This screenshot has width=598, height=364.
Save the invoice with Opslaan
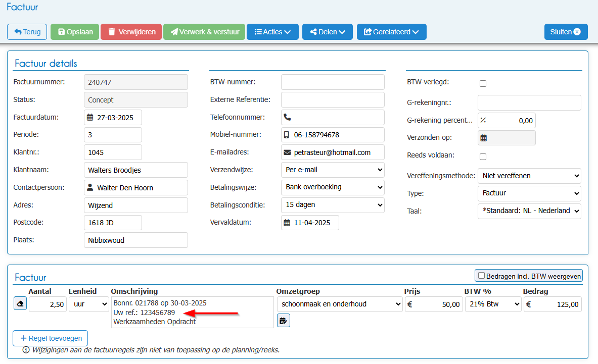(75, 32)
